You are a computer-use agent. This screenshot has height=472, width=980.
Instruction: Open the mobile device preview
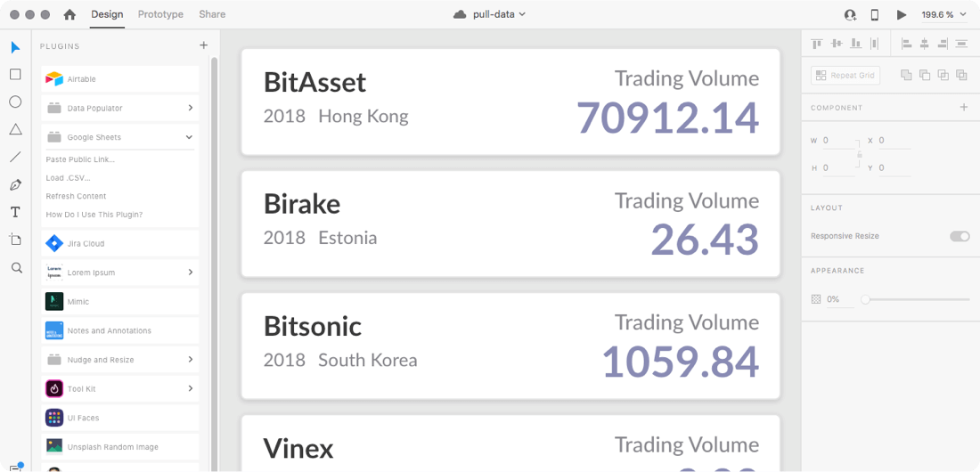coord(875,15)
